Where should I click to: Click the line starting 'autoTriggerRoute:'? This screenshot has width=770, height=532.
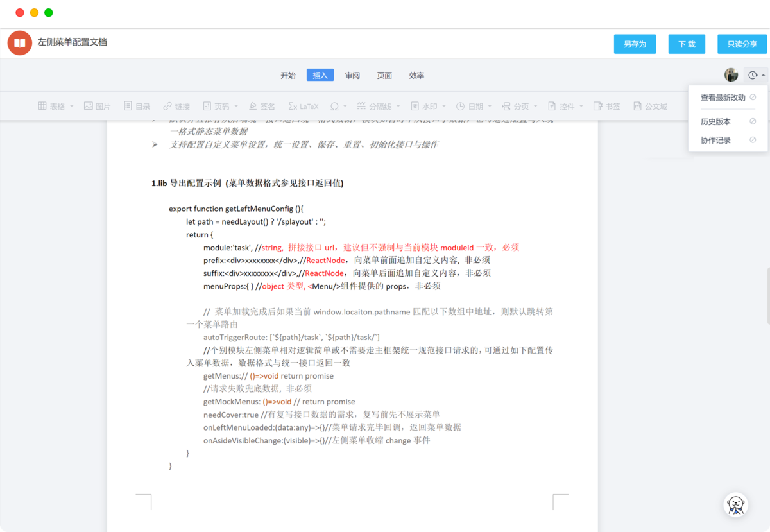click(x=291, y=338)
